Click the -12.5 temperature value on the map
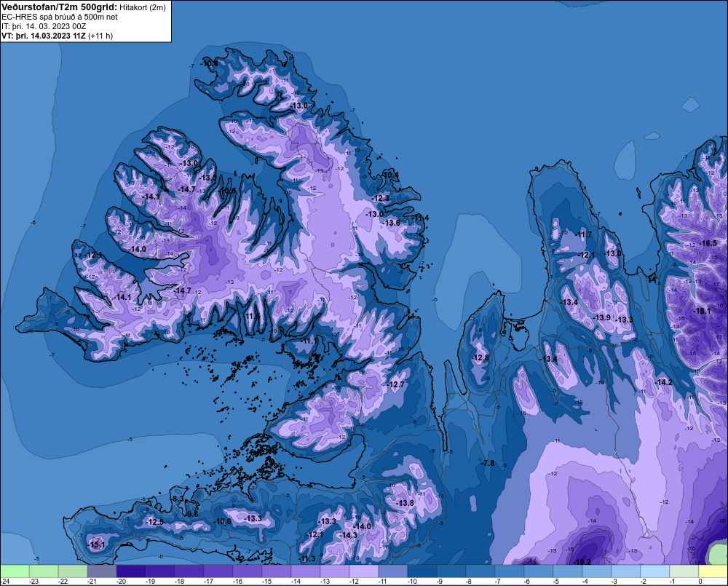The height and width of the screenshot is (586, 728). click(154, 522)
